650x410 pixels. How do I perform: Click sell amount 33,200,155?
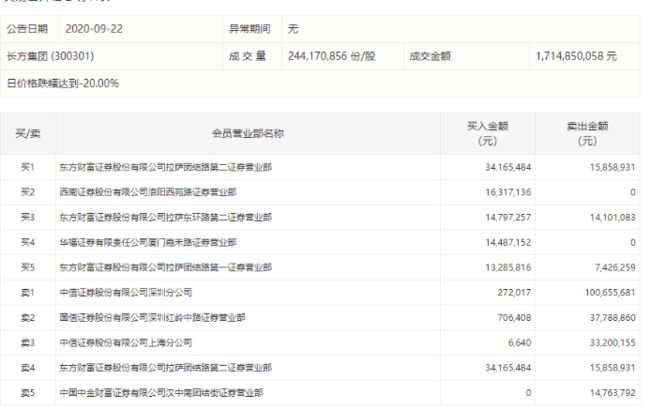point(612,343)
